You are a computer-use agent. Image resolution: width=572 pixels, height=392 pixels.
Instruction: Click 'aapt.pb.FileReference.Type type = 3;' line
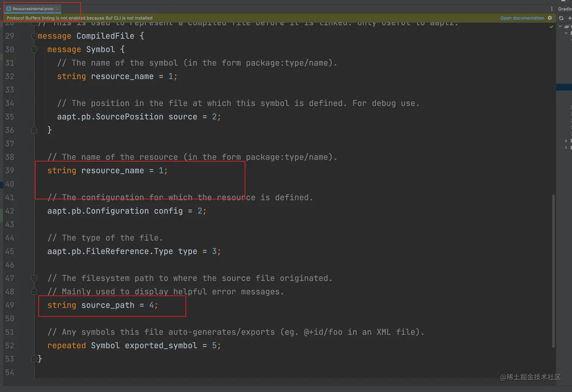[134, 252]
